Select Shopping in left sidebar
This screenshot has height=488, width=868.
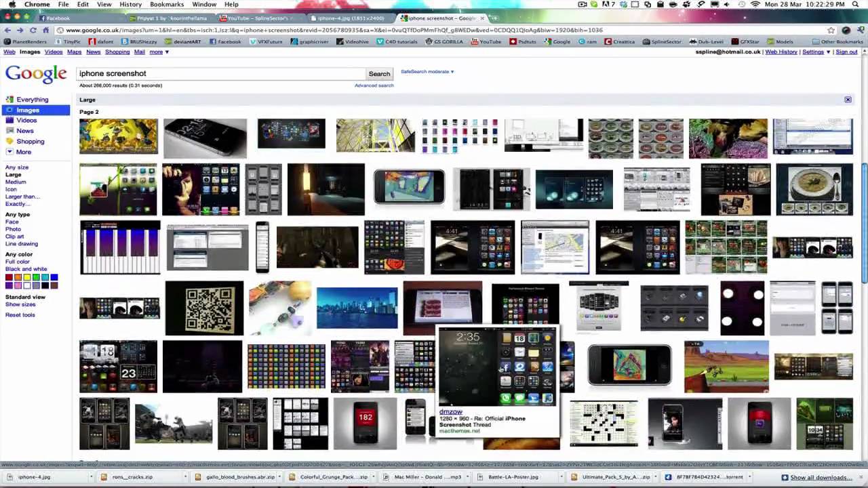point(30,142)
